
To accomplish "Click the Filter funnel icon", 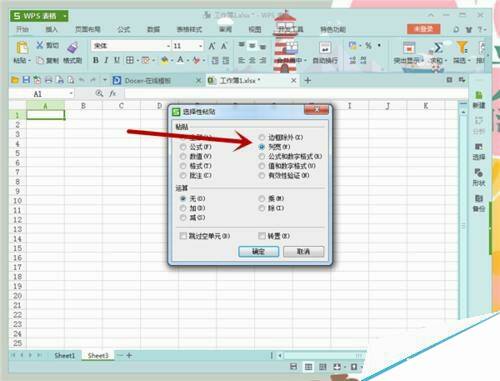I will 462,47.
